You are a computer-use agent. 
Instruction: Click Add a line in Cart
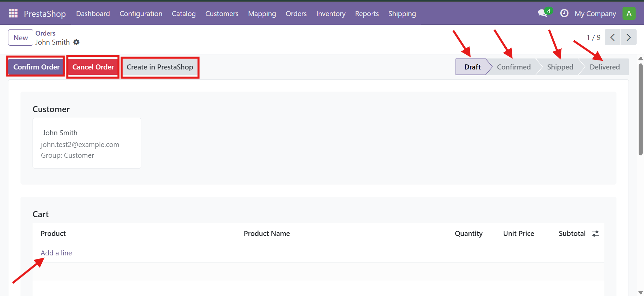[x=56, y=253]
